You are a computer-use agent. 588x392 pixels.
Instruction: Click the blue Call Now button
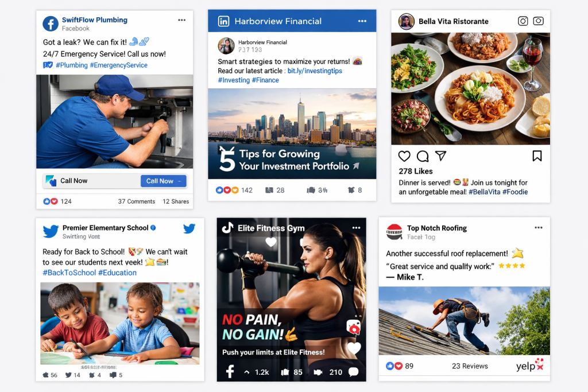pos(164,181)
